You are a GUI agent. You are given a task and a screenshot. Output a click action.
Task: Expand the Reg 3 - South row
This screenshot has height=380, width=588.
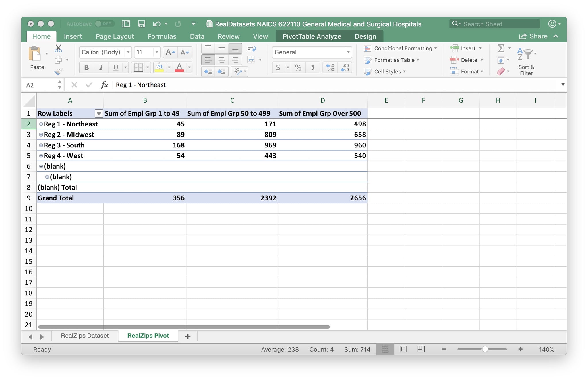[41, 145]
